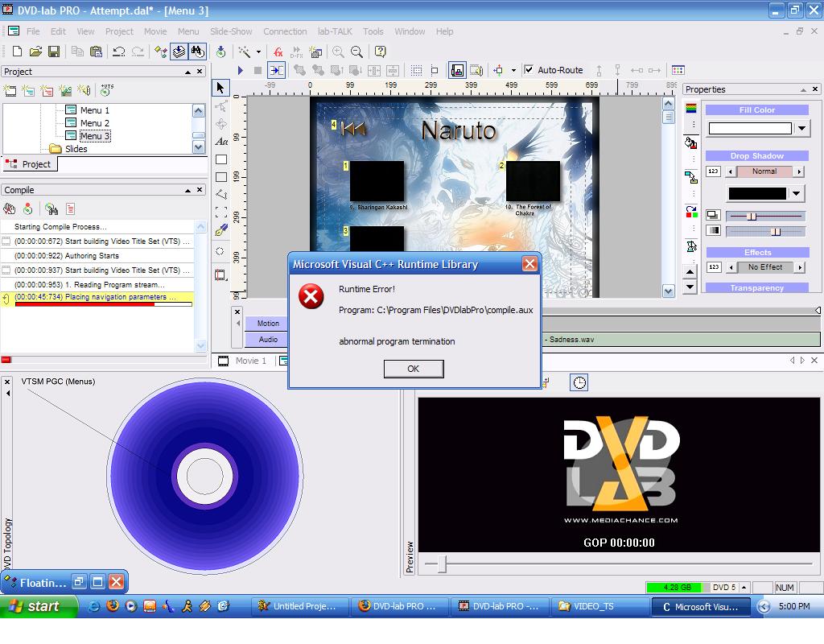Click OK in the Runtime Error dialog
824x644 pixels.
(x=414, y=369)
